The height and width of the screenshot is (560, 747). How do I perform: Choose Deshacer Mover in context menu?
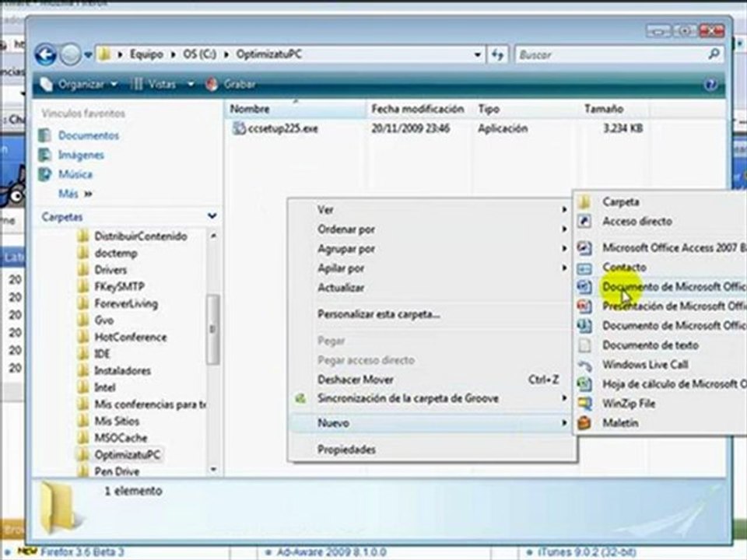tap(432, 380)
